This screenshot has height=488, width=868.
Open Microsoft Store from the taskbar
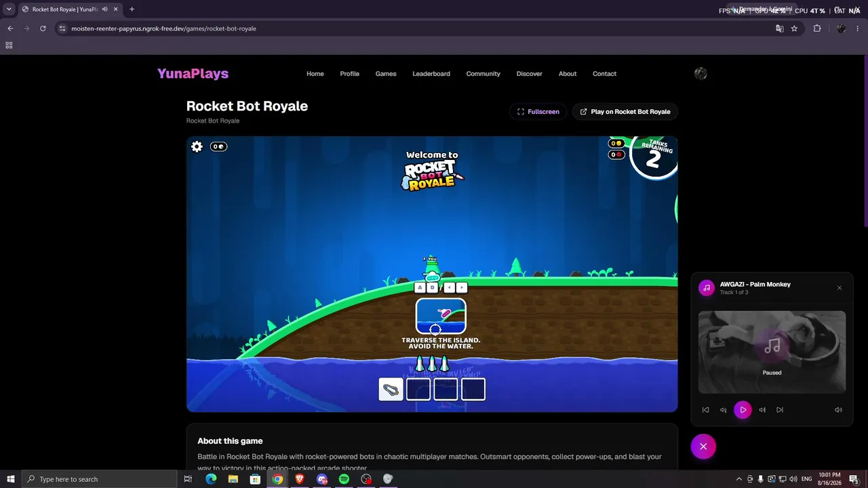[x=255, y=479]
